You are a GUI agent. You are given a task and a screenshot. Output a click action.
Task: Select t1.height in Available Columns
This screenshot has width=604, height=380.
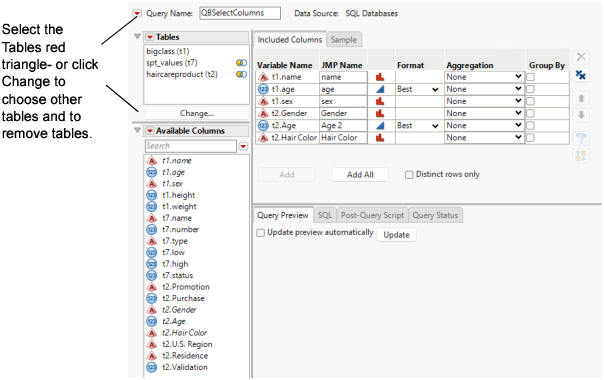point(178,195)
